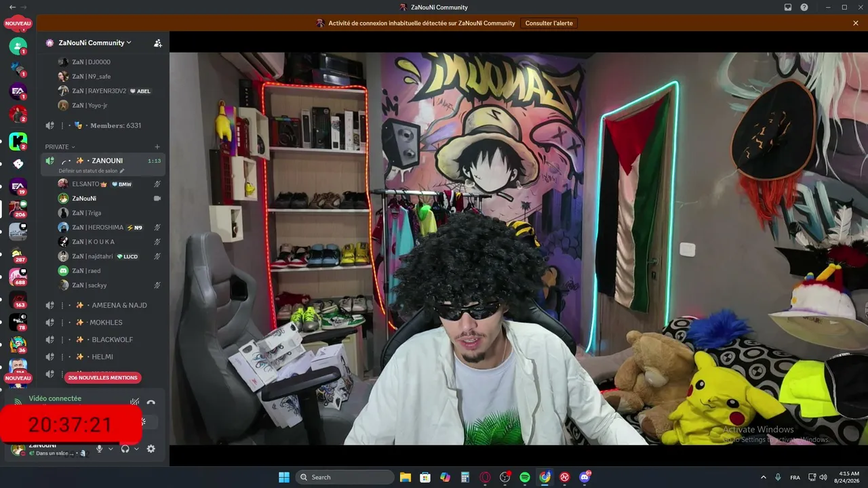Screen dimensions: 868x488
Task: Click 'Définir un statut de salon'
Action: (92, 171)
